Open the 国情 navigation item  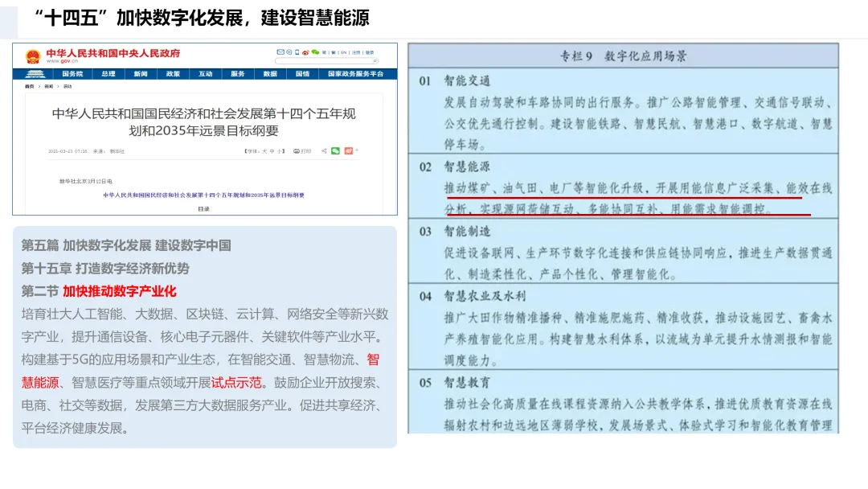302,74
